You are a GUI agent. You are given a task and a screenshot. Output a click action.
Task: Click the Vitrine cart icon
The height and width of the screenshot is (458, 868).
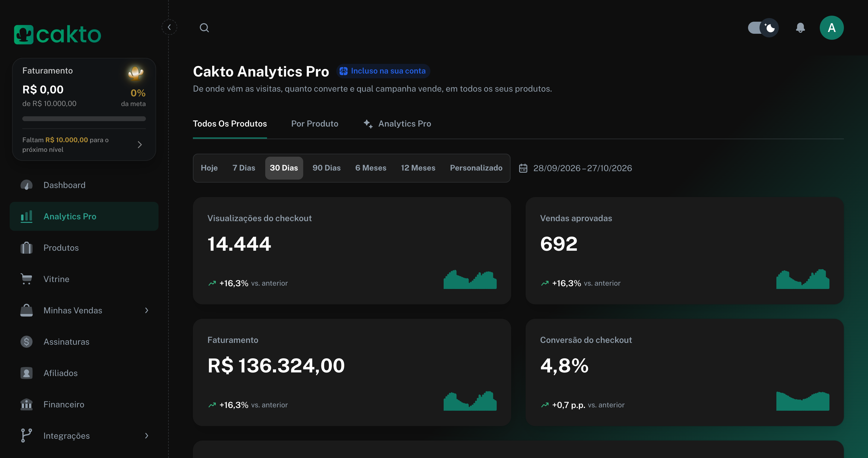26,279
